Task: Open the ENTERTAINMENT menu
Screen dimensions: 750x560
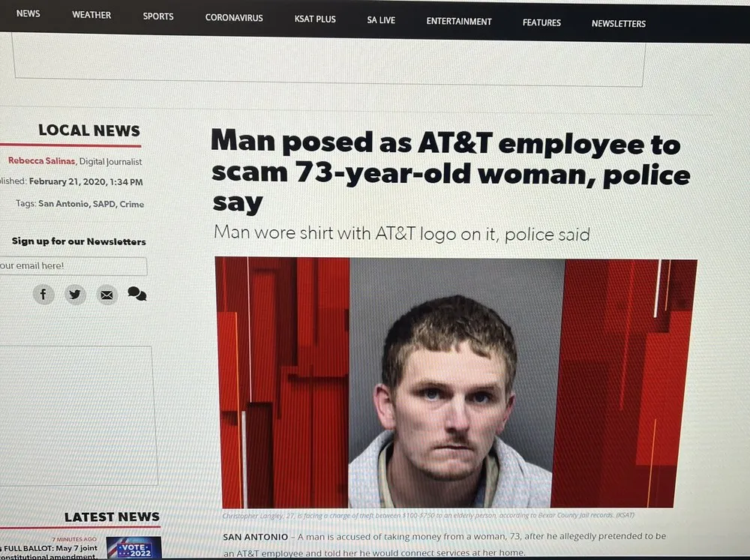Action: pos(459,22)
